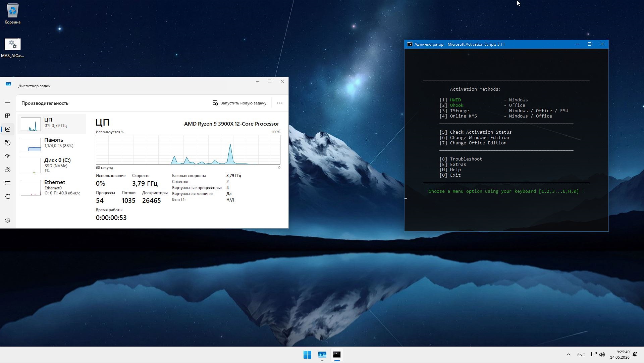
Task: Open the Task Manager hamburger navigation menu
Action: (x=8, y=103)
